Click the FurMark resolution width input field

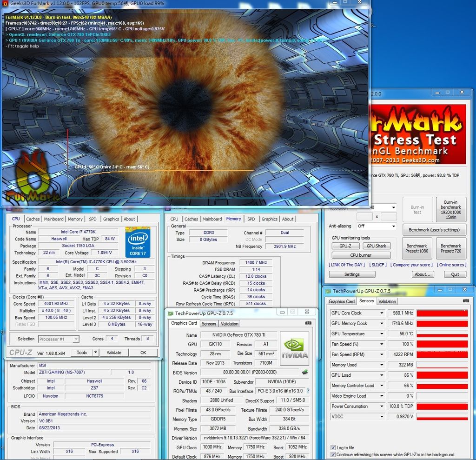(364, 216)
